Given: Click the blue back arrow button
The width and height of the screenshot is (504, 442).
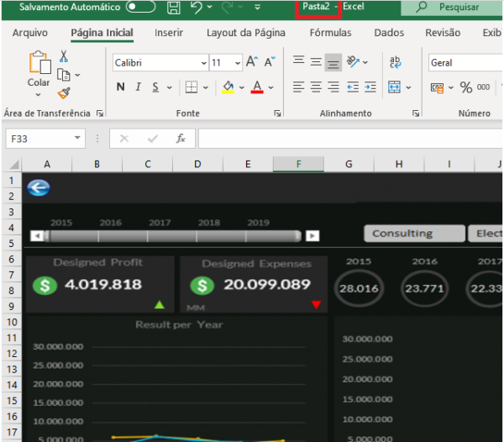Looking at the screenshot, I should pyautogui.click(x=39, y=187).
